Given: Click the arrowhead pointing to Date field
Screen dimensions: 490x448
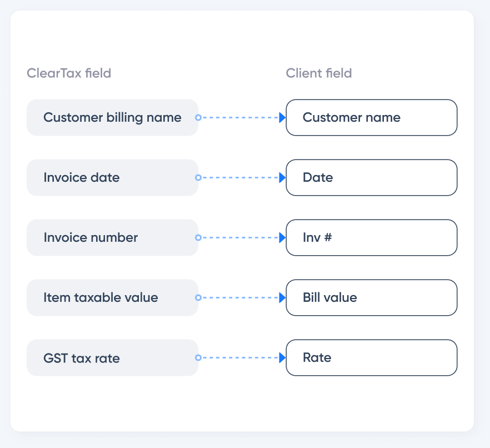Looking at the screenshot, I should (x=282, y=177).
